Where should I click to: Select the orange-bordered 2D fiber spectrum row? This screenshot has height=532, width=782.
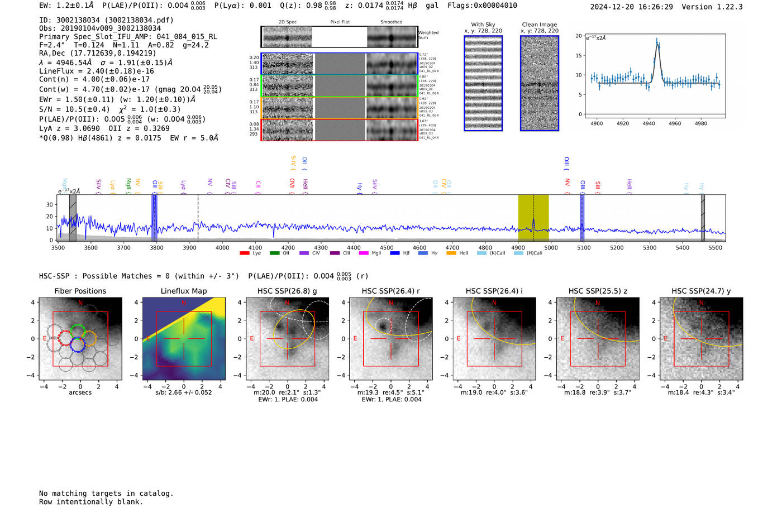pos(340,108)
